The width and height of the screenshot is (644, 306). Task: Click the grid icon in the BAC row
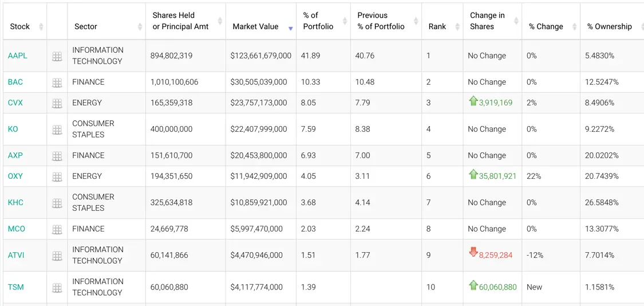(57, 83)
